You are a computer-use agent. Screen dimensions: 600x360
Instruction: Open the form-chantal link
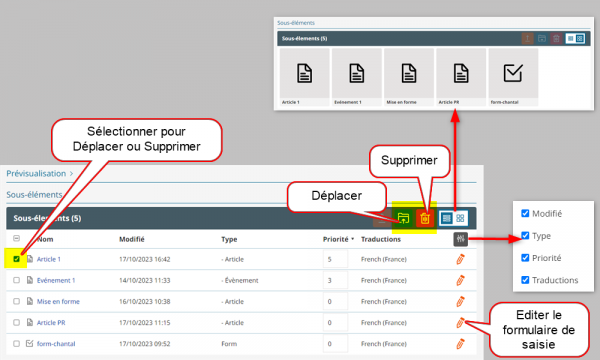56,344
